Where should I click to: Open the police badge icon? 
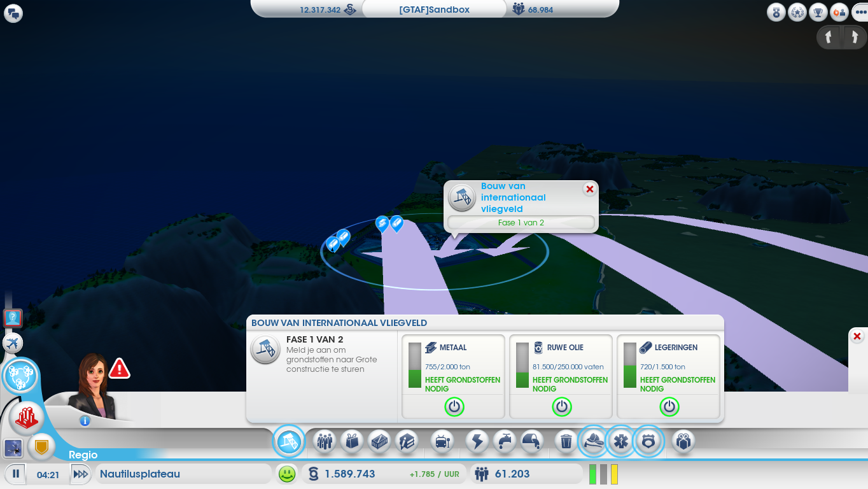tap(648, 441)
